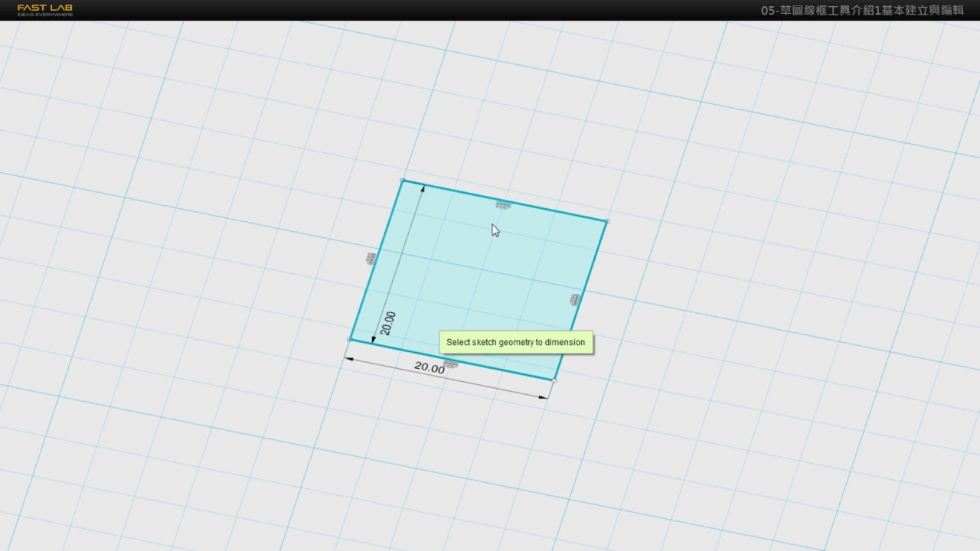Select the bottom-left corner point of the rectangle
This screenshot has width=980, height=551.
(x=350, y=339)
